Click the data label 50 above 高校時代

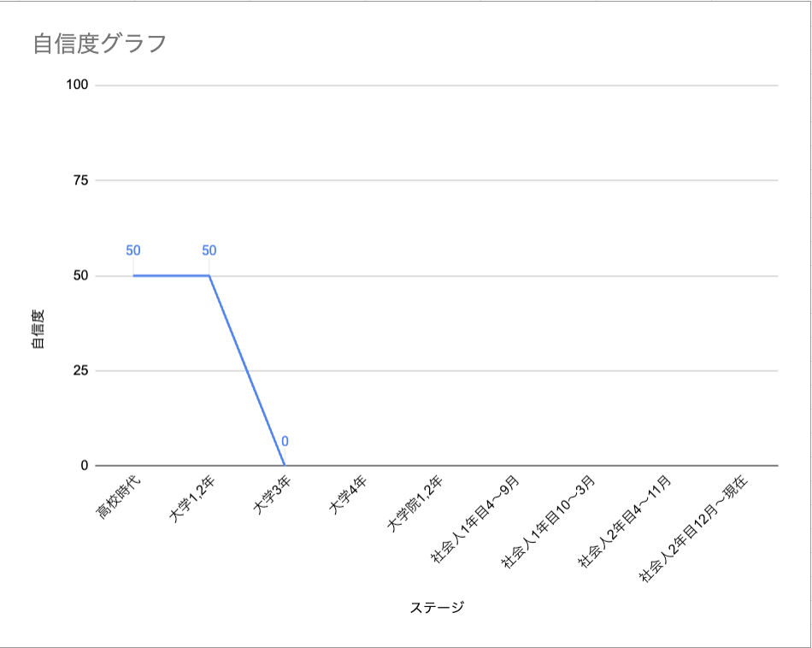coord(133,250)
